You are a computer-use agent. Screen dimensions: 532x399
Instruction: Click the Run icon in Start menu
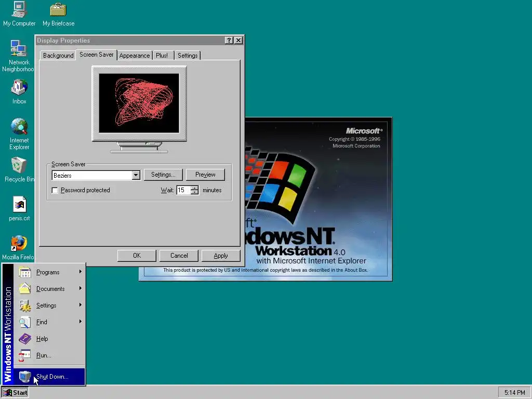pyautogui.click(x=25, y=355)
